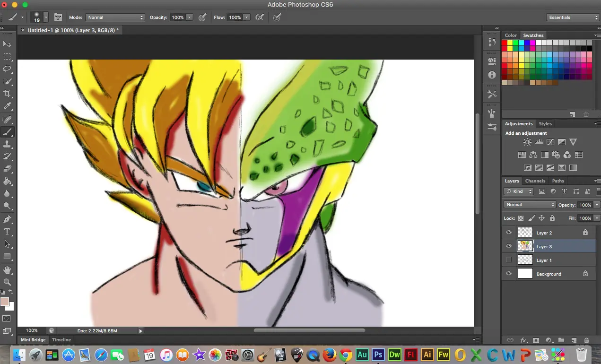Select the Rectangular Marquee tool
601x364 pixels.
pos(7,57)
